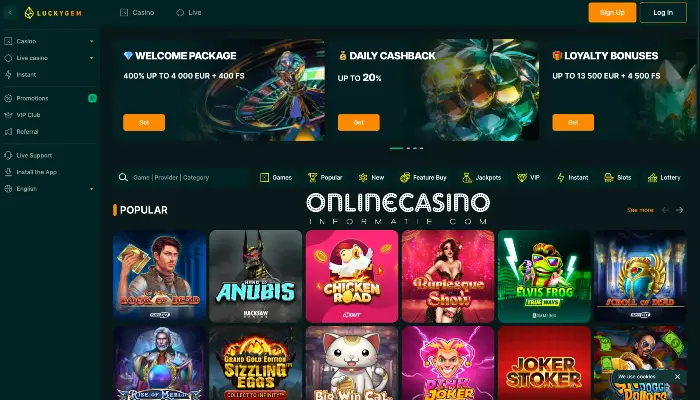The width and height of the screenshot is (700, 400).
Task: Switch to the Live top tab
Action: coord(189,12)
